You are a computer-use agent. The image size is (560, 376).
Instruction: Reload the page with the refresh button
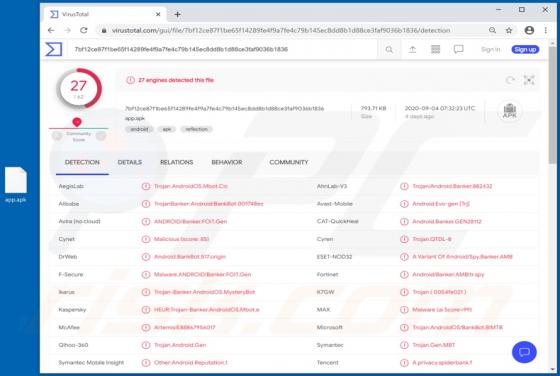tap(84, 30)
